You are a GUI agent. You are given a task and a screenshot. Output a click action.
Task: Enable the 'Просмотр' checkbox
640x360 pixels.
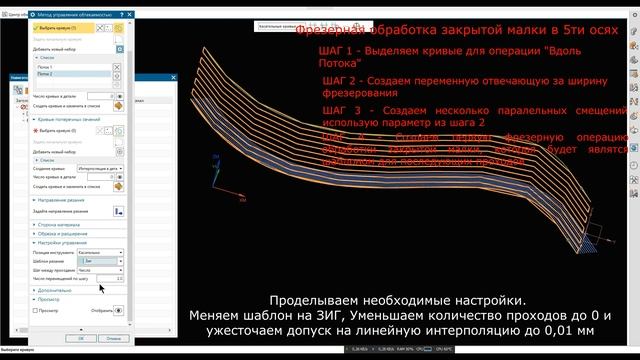tap(35, 311)
